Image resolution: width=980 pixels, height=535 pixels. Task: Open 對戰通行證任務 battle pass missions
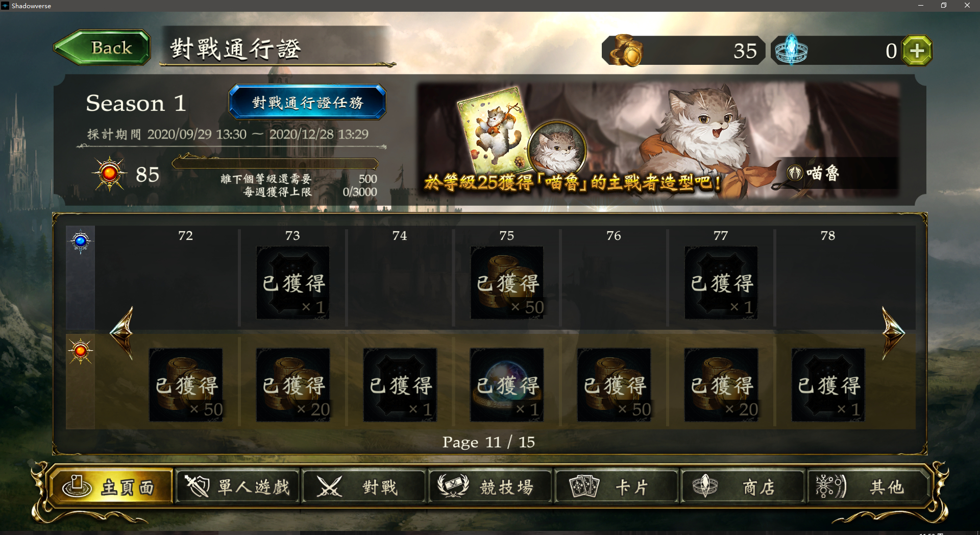pos(307,102)
